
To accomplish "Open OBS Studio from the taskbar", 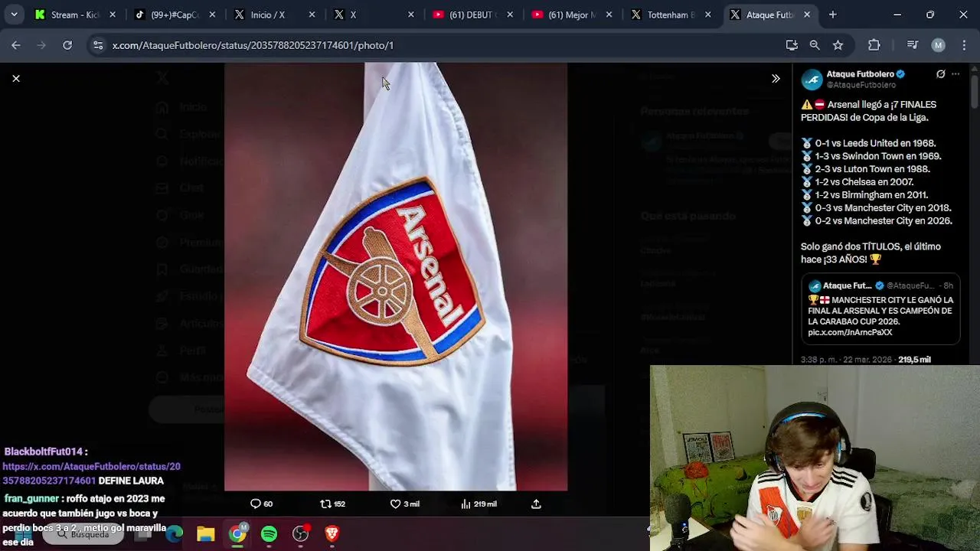I will [x=300, y=533].
